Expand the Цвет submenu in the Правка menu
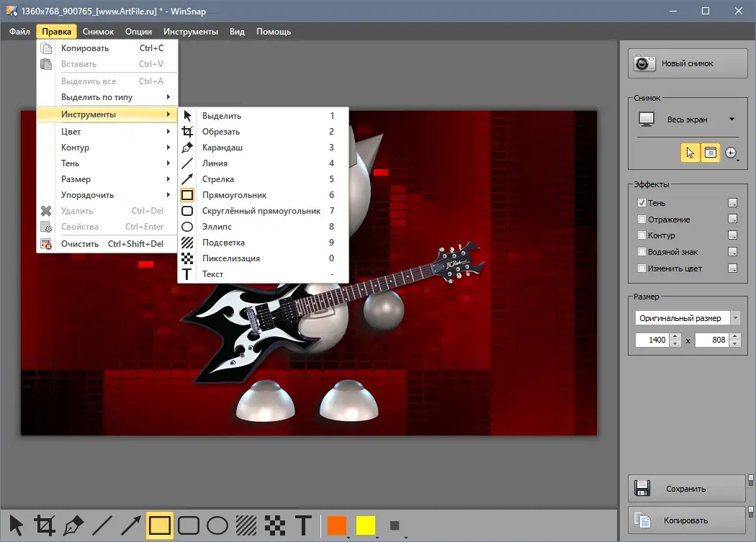The image size is (756, 542). (x=71, y=131)
